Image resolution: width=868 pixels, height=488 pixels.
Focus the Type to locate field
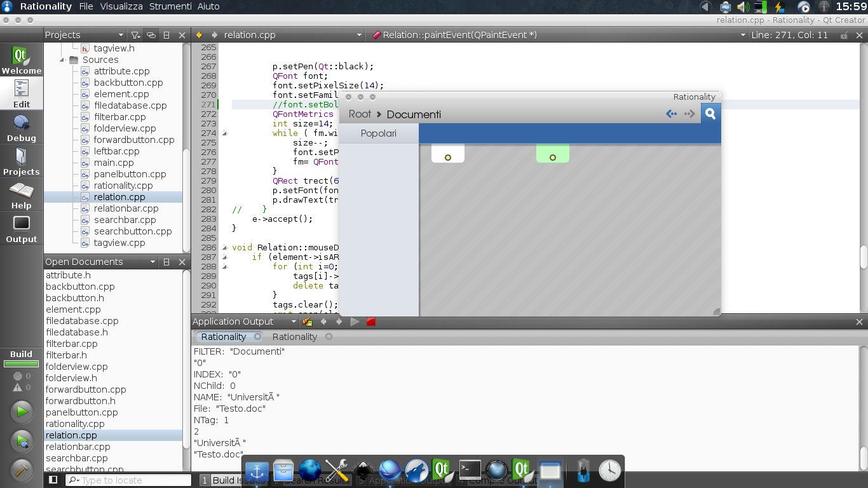click(x=129, y=480)
